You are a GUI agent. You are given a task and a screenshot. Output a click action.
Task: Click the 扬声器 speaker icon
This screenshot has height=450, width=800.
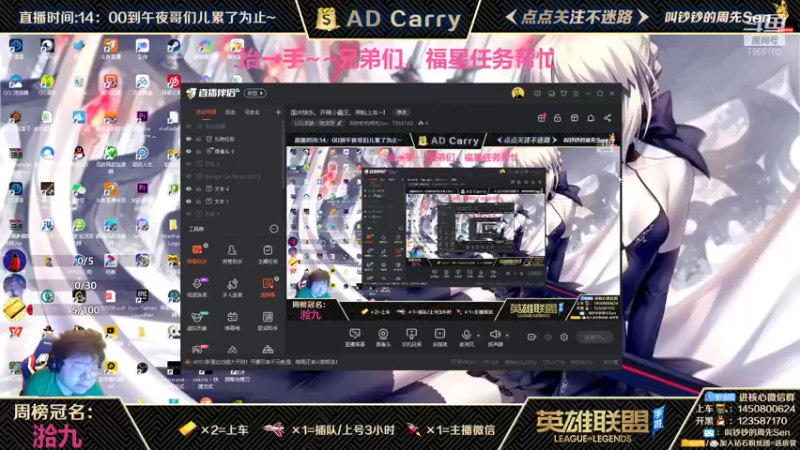pos(494,337)
